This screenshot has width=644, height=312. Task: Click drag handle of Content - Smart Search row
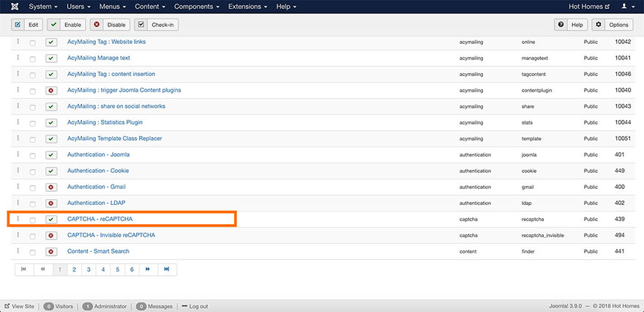tap(18, 250)
